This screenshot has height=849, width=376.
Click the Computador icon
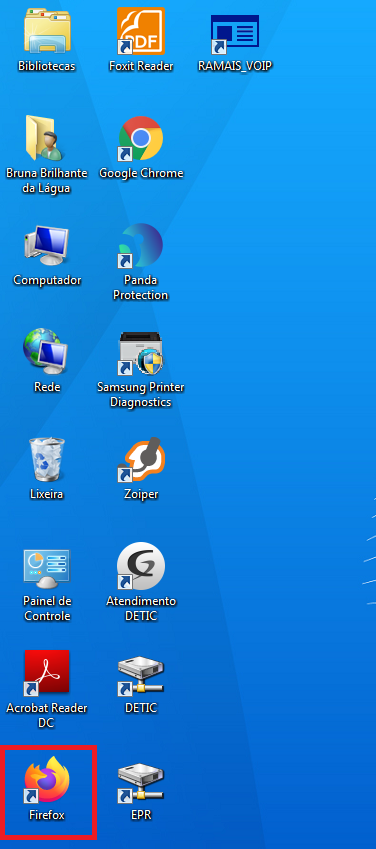47,245
